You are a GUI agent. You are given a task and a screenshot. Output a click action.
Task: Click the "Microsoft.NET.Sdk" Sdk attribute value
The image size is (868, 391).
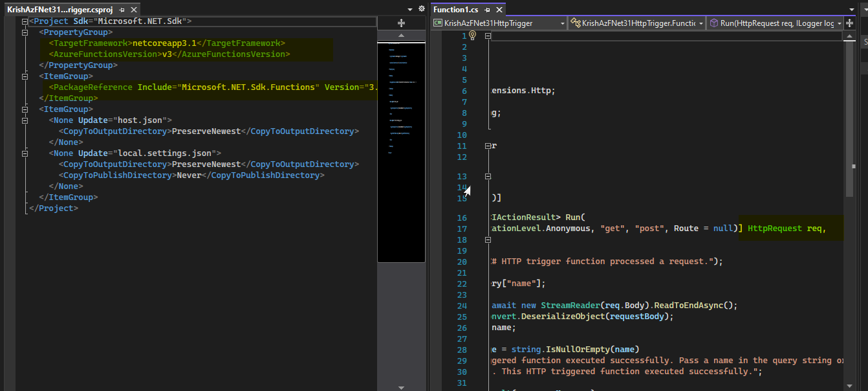(139, 21)
